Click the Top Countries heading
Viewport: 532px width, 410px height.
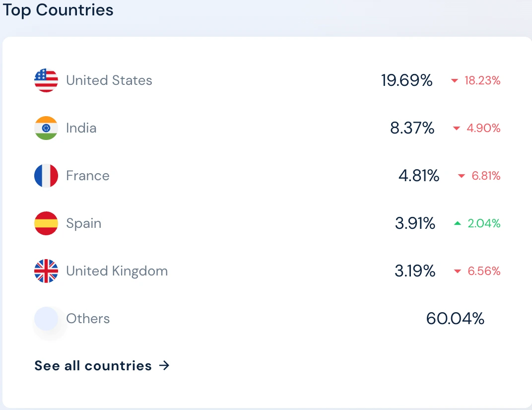pyautogui.click(x=58, y=10)
